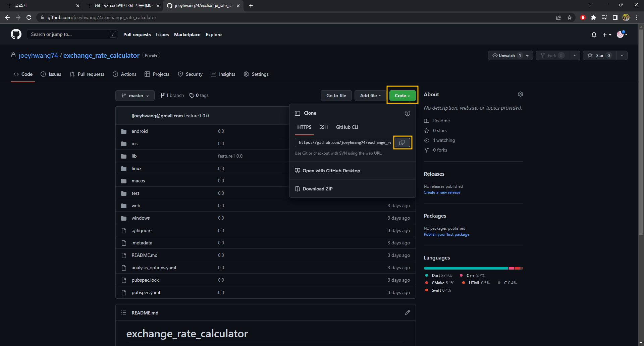The image size is (644, 346).
Task: Edit repository About details gear
Action: pos(521,94)
